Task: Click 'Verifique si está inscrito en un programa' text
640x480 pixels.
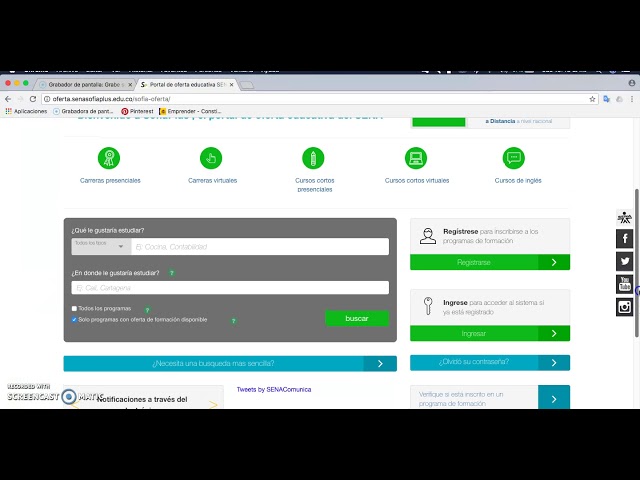Action: point(461,399)
